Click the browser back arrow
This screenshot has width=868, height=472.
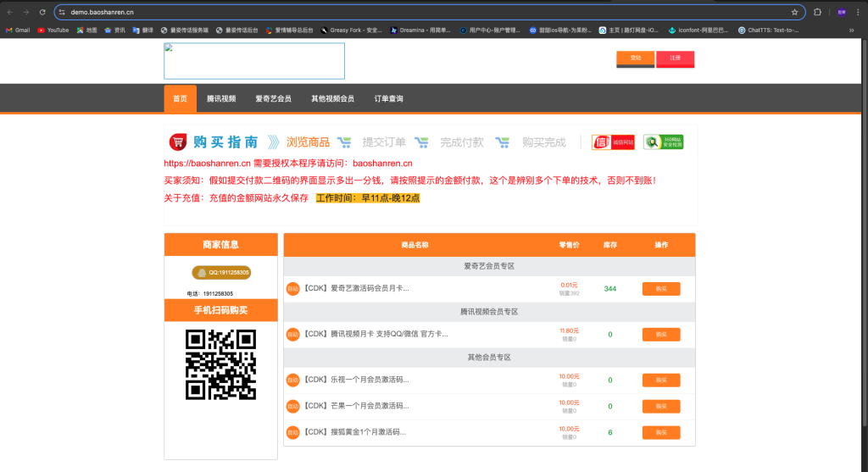pos(10,12)
